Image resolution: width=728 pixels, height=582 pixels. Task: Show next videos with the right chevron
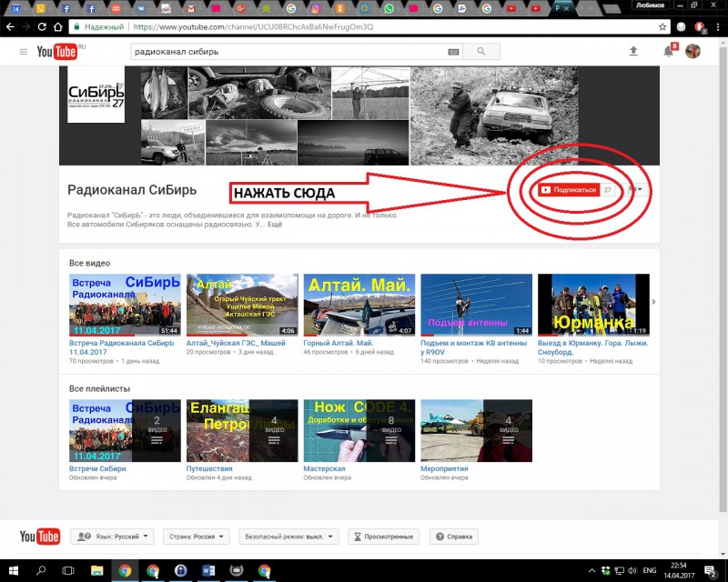(653, 302)
